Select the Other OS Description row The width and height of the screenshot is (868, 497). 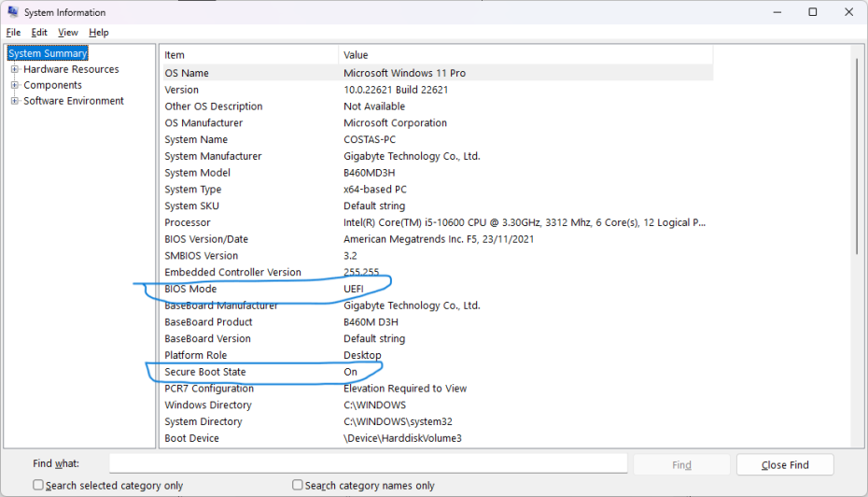click(437, 106)
